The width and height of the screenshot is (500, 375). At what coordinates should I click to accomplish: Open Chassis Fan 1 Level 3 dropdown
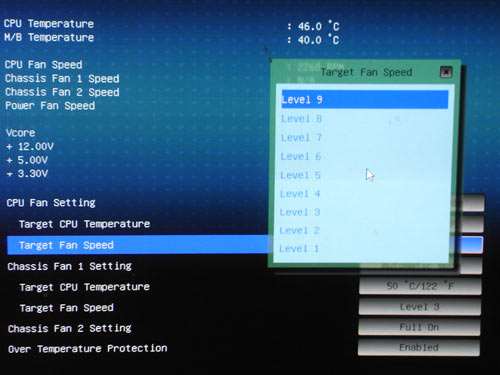(420, 307)
